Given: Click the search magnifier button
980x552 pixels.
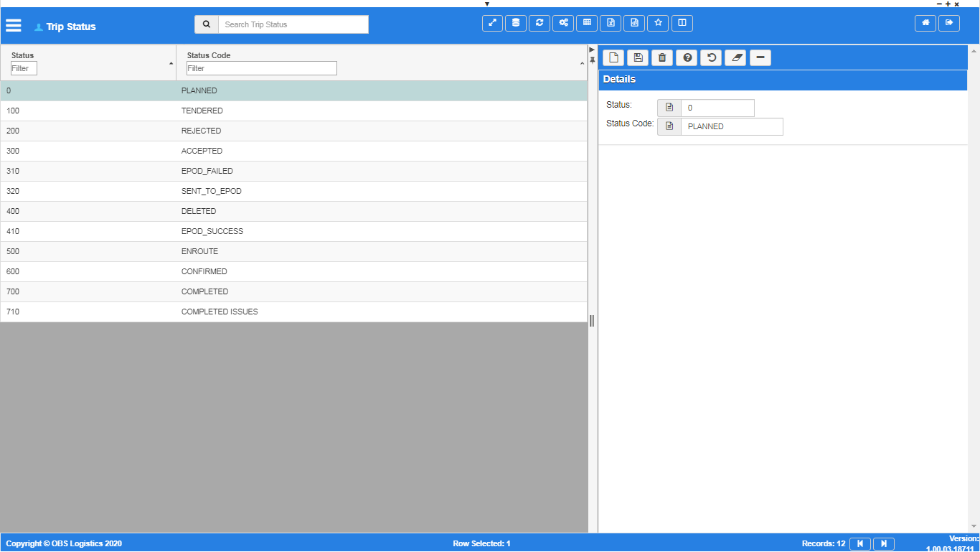Looking at the screenshot, I should 207,24.
